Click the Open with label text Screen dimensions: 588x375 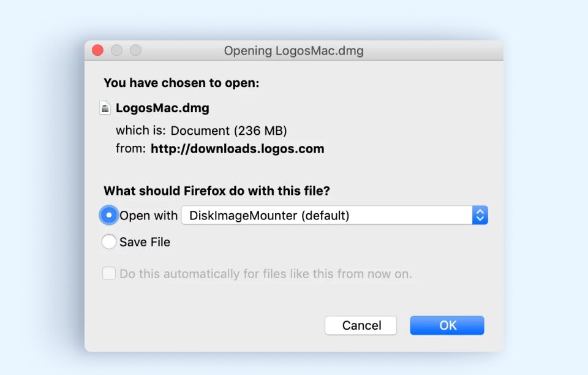click(x=148, y=216)
